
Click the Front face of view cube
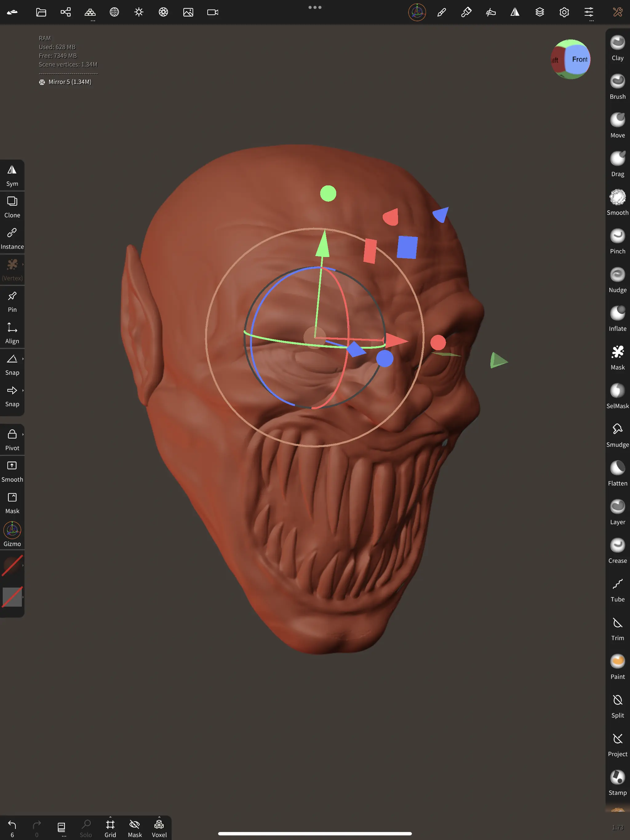click(579, 59)
